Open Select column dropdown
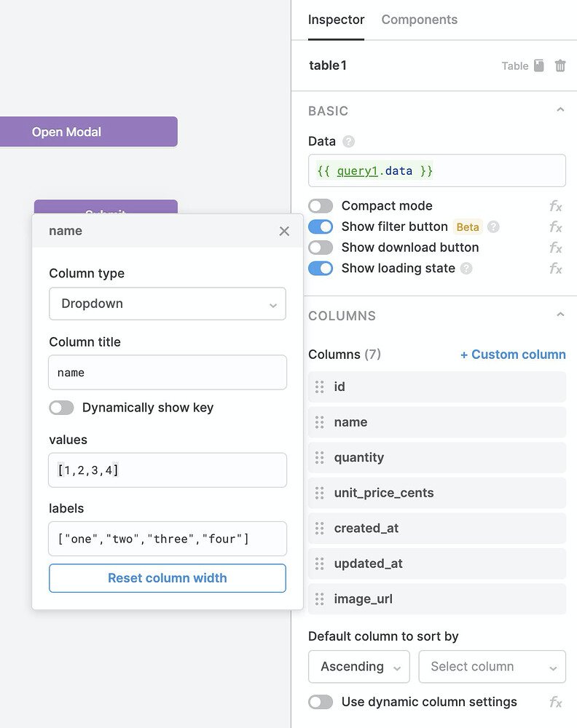The image size is (577, 728). coord(492,667)
